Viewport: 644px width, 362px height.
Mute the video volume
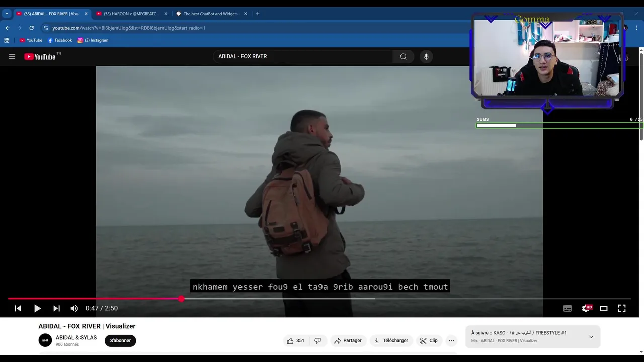(x=74, y=308)
